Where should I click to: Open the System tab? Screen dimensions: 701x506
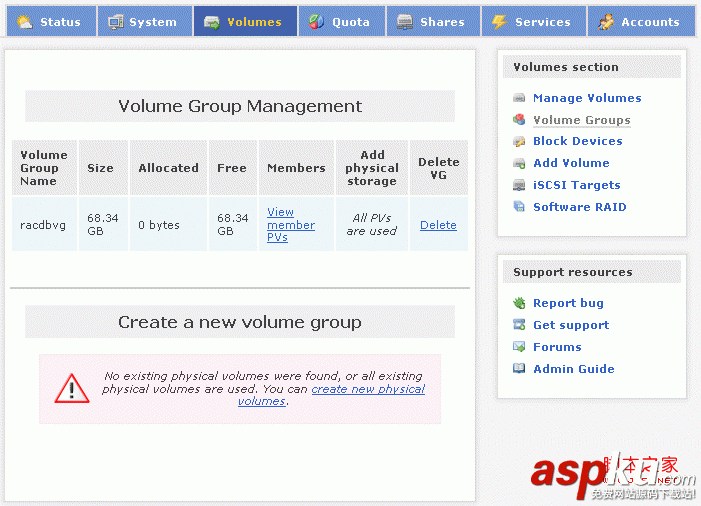(145, 21)
